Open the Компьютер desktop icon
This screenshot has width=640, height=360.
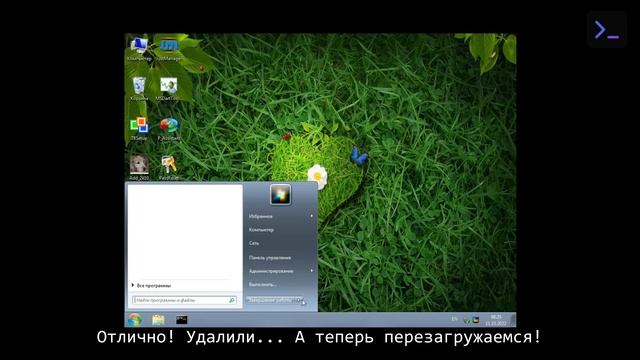coord(139,48)
